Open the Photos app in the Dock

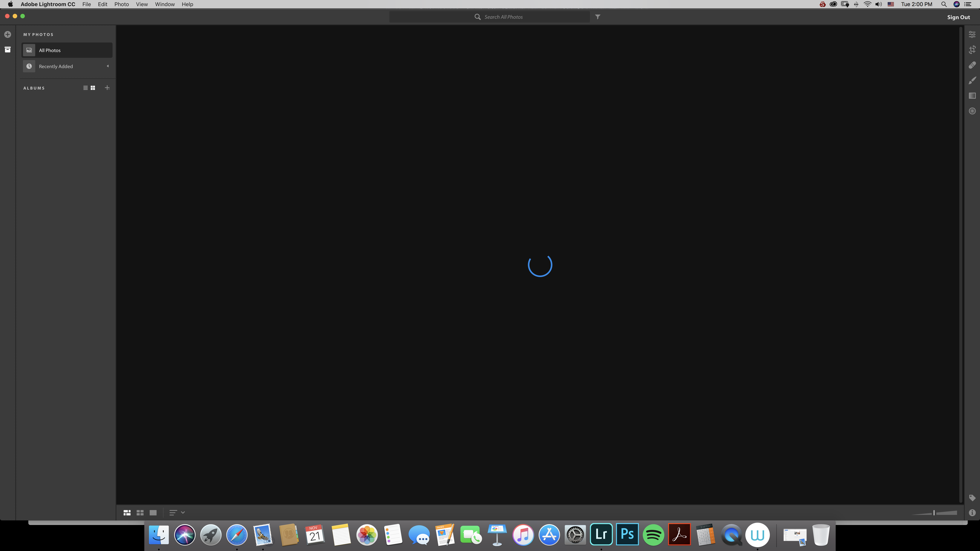pyautogui.click(x=367, y=535)
